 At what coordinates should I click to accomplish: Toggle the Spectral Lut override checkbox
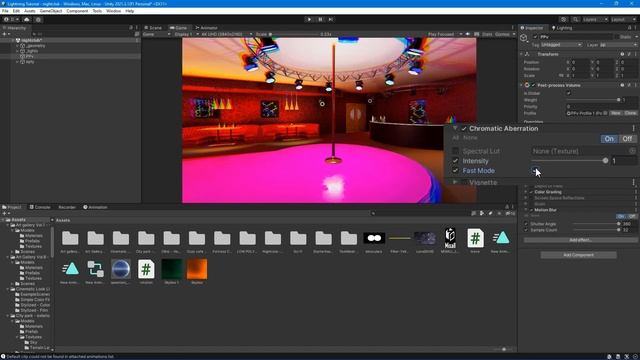pyautogui.click(x=456, y=151)
